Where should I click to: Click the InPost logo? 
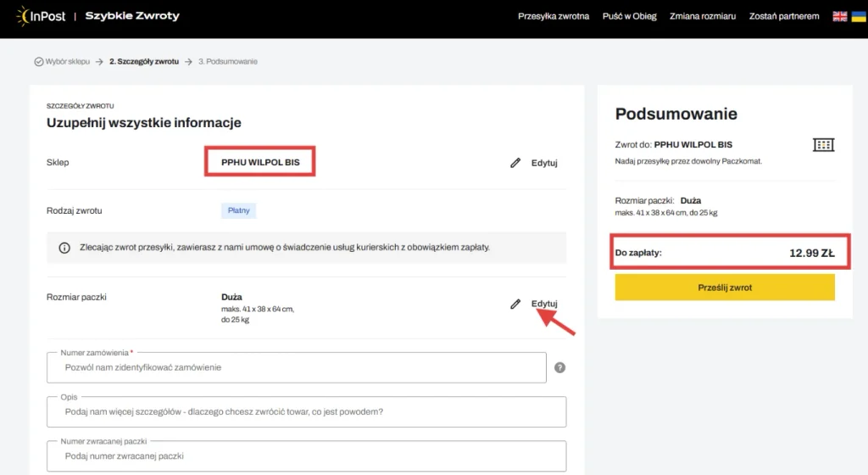41,16
